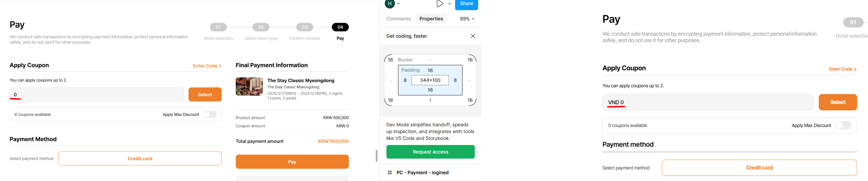Close the 'Get coding, faster' banner
The width and height of the screenshot is (868, 181).
473,36
